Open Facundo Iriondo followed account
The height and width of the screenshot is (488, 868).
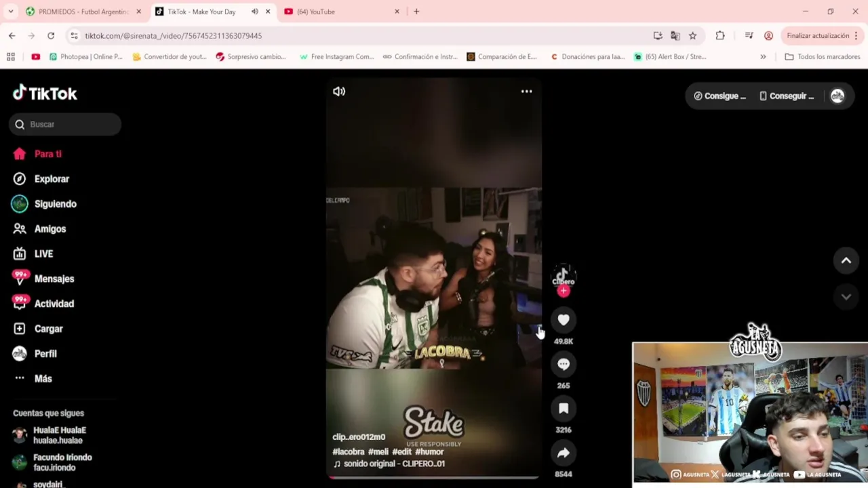click(x=53, y=462)
